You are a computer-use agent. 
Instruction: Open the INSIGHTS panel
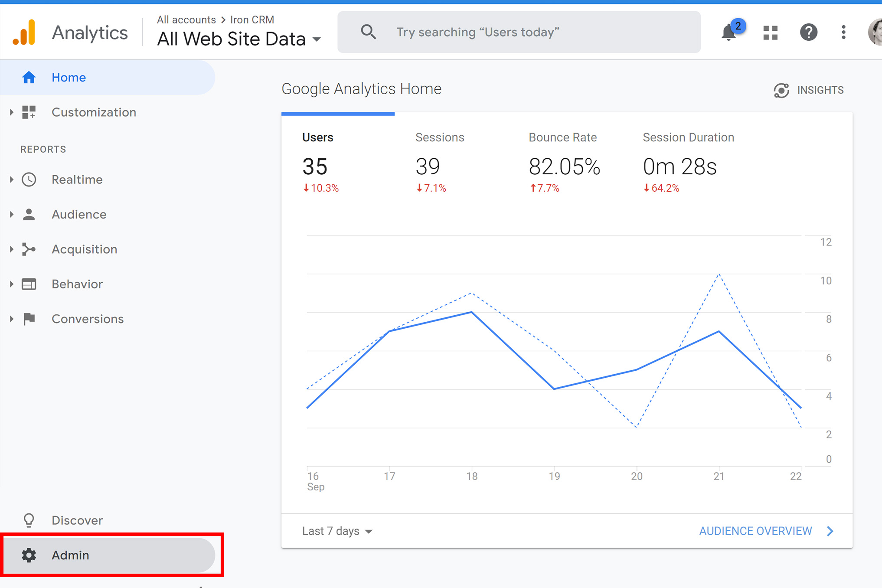(809, 90)
